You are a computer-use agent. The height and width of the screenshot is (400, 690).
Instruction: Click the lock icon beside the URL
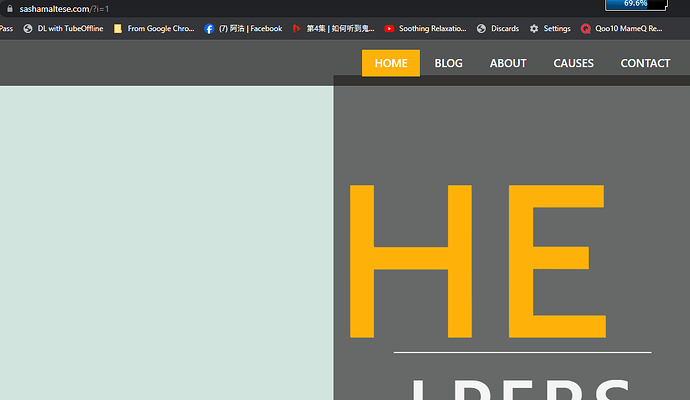coord(9,8)
